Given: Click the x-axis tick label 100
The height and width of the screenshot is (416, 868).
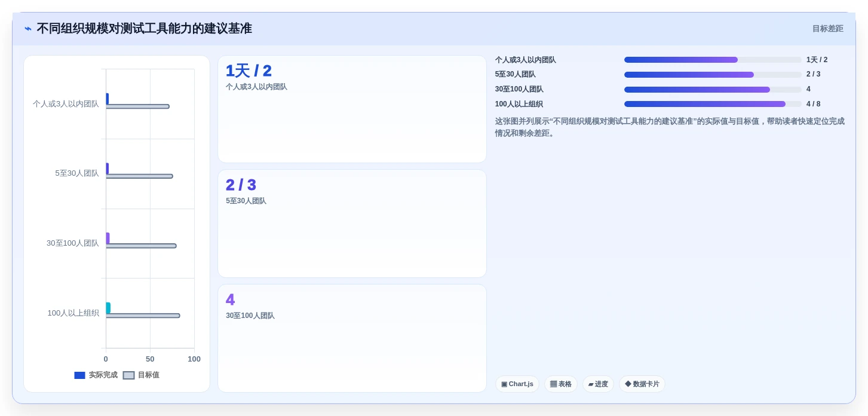Looking at the screenshot, I should [x=194, y=359].
